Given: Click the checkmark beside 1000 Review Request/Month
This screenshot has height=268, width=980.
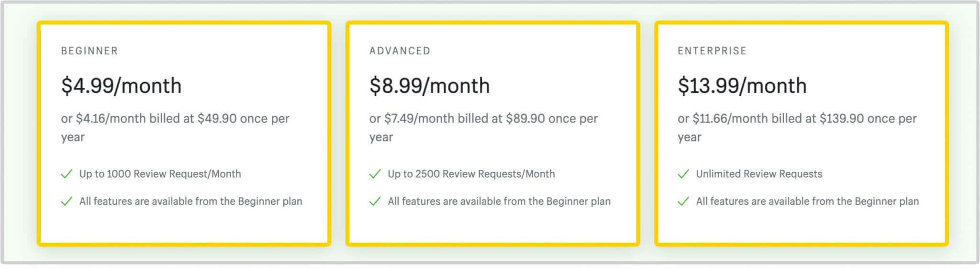Looking at the screenshot, I should 67,174.
